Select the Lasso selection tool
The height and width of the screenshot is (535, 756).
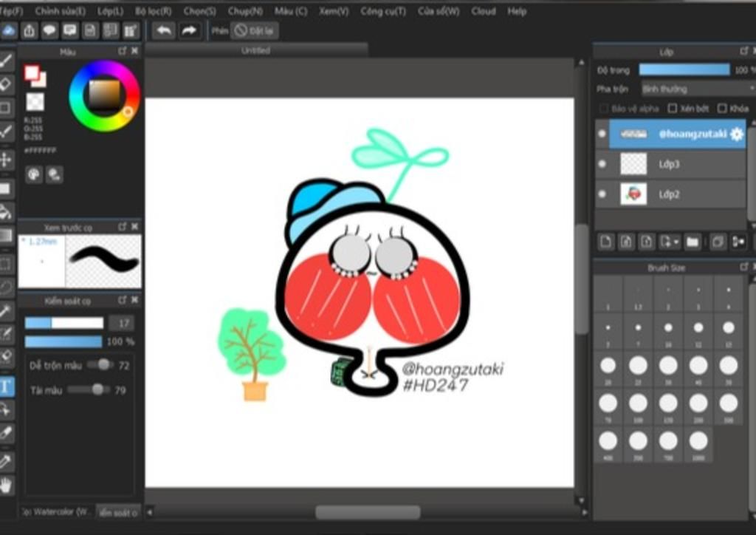(6, 287)
